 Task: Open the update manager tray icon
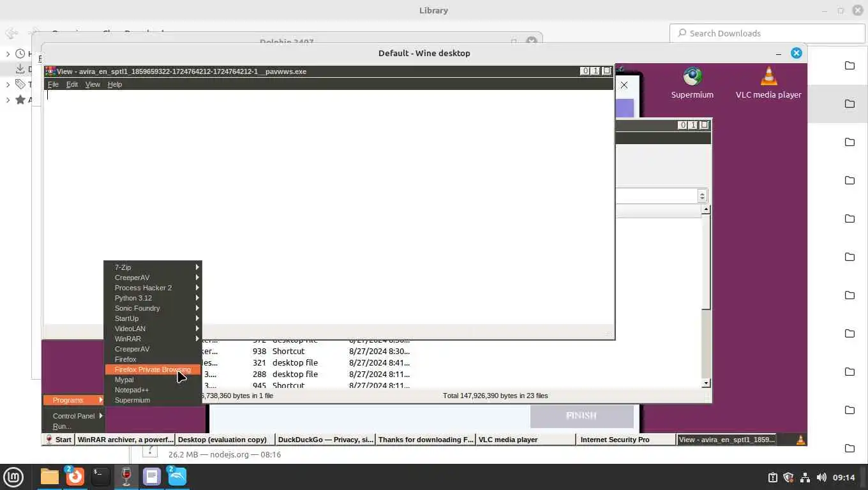click(772, 477)
